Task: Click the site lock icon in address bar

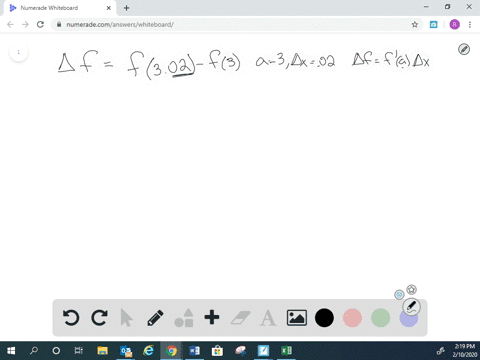Action: coord(59,24)
